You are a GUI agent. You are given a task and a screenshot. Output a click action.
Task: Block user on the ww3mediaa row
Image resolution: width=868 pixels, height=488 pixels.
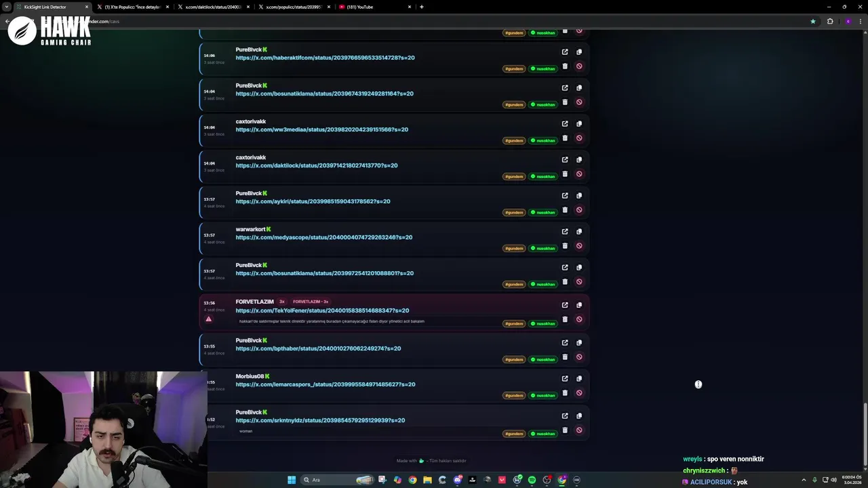(x=579, y=138)
